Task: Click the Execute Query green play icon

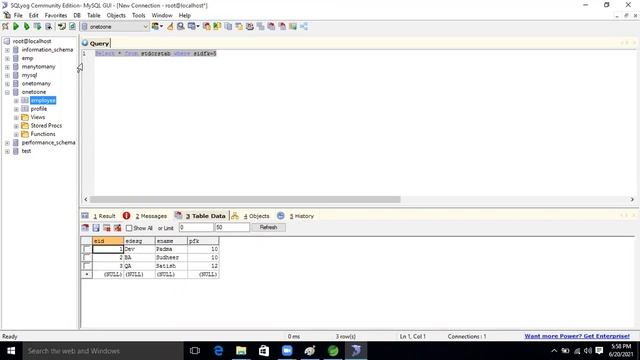Action: tap(16, 27)
